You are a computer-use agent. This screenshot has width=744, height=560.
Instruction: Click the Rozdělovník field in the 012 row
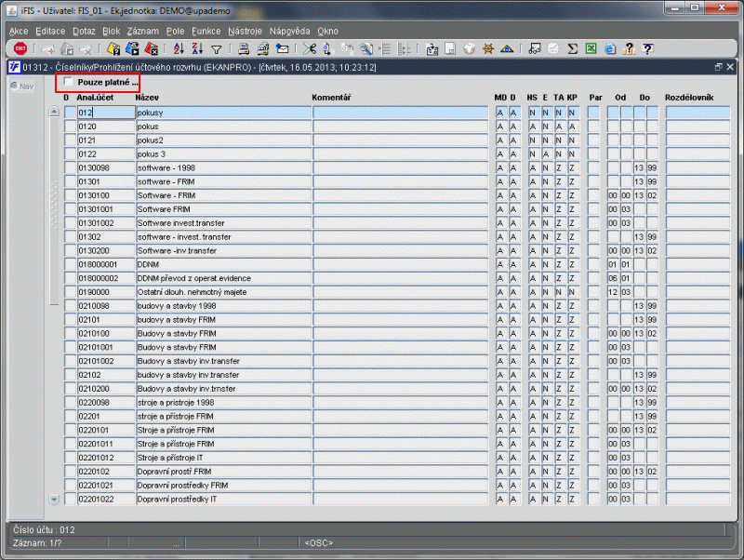point(697,113)
